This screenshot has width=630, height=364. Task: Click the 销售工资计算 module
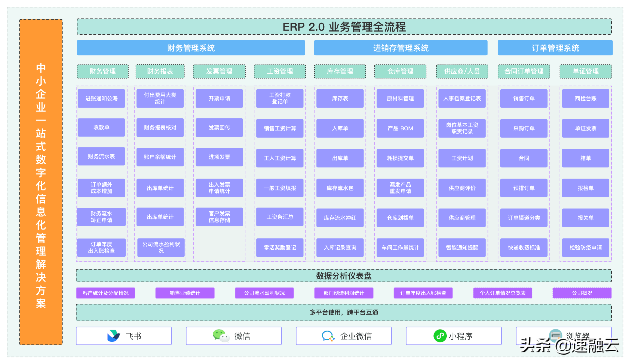coord(280,128)
